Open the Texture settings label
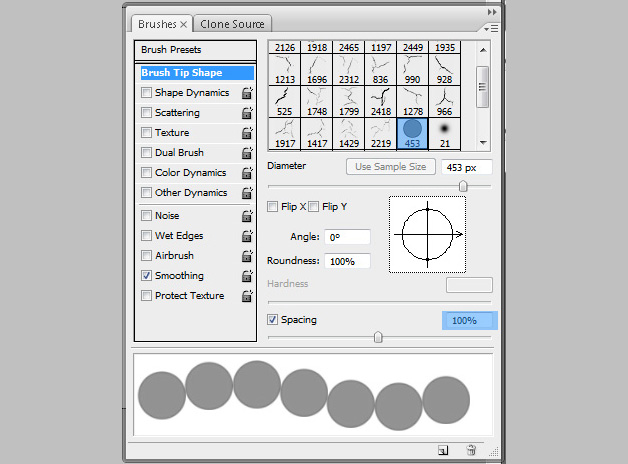Screen dimensions: 628x464 tap(172, 133)
